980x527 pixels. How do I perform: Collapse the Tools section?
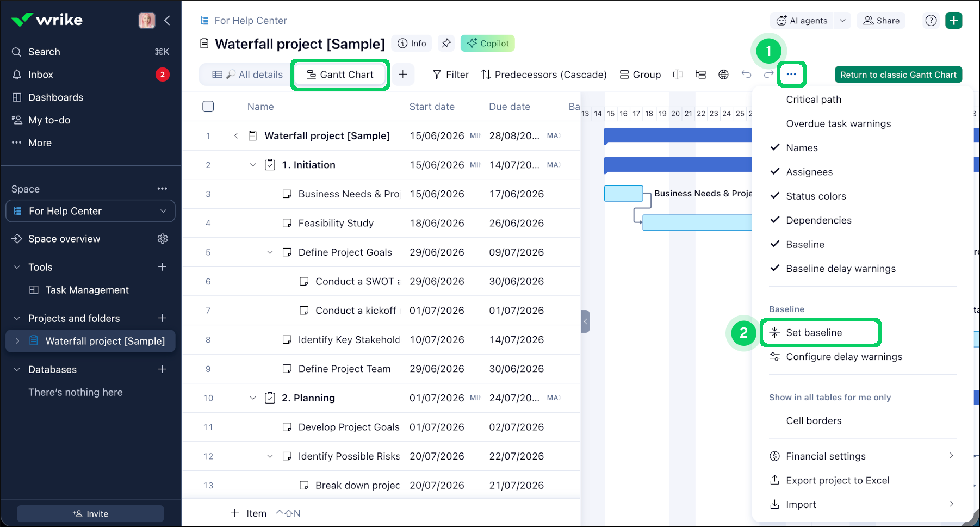[17, 267]
